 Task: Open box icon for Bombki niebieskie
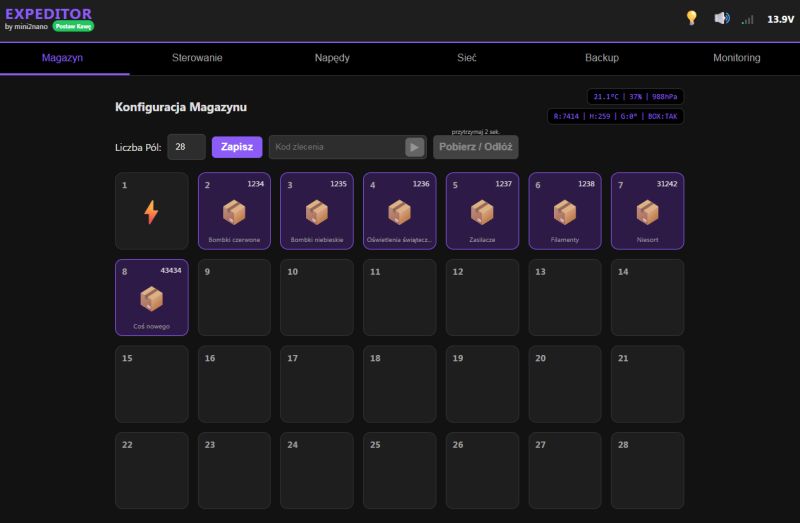click(317, 212)
